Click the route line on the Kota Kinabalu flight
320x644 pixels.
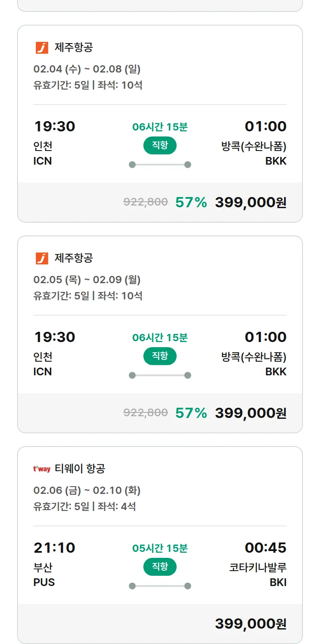coord(160,586)
